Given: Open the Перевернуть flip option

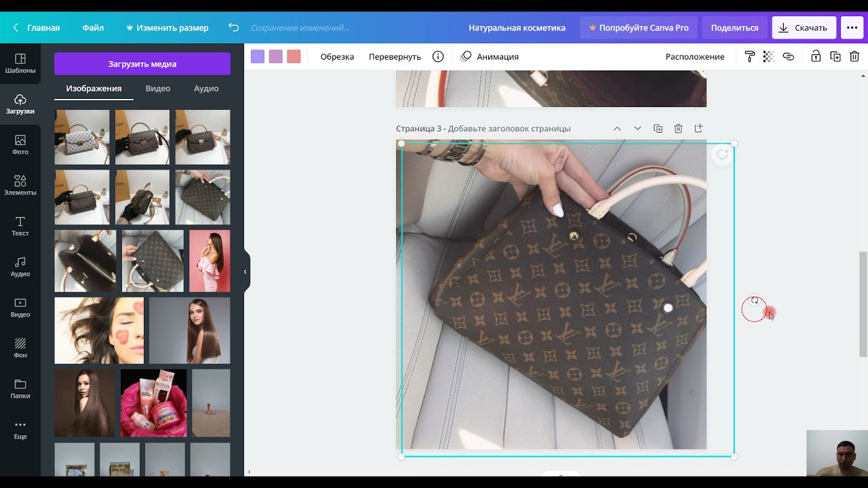Looking at the screenshot, I should [x=395, y=56].
